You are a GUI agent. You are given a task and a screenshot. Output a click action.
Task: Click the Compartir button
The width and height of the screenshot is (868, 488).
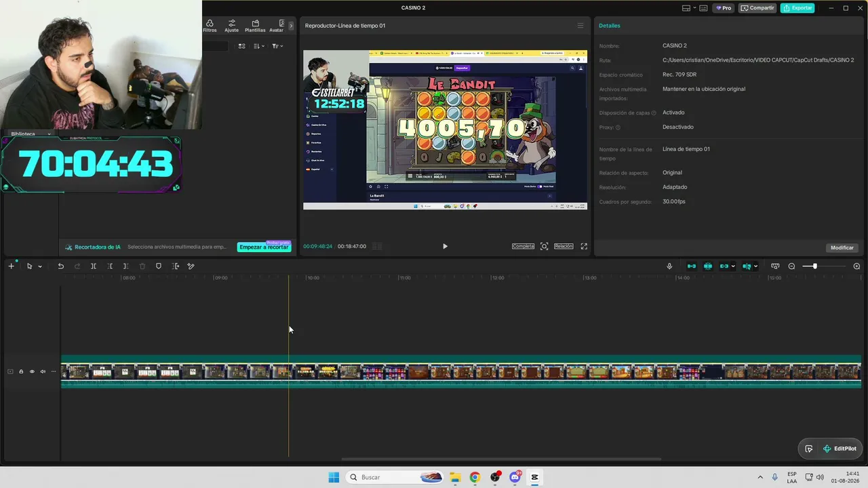pyautogui.click(x=757, y=8)
